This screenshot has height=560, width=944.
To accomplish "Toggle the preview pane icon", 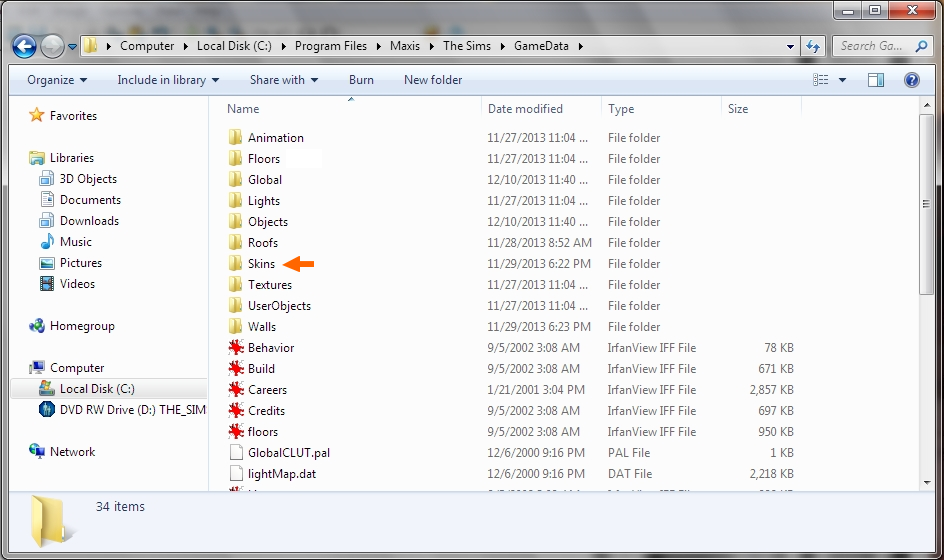I will pos(876,80).
